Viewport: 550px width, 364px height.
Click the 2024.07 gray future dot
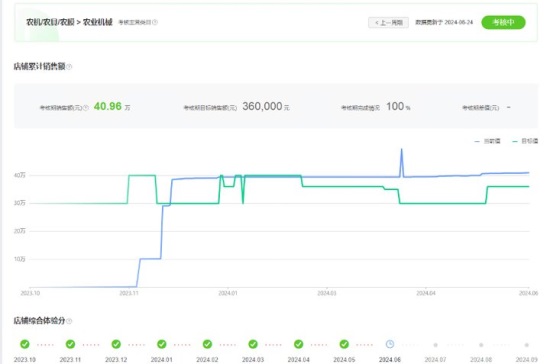(435, 345)
